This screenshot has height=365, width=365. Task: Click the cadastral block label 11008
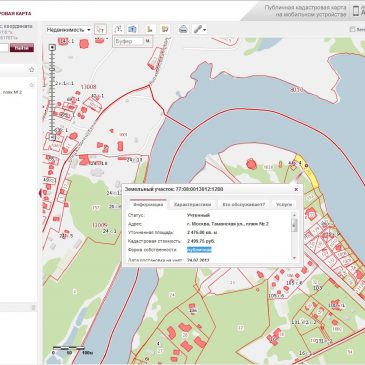(x=88, y=87)
